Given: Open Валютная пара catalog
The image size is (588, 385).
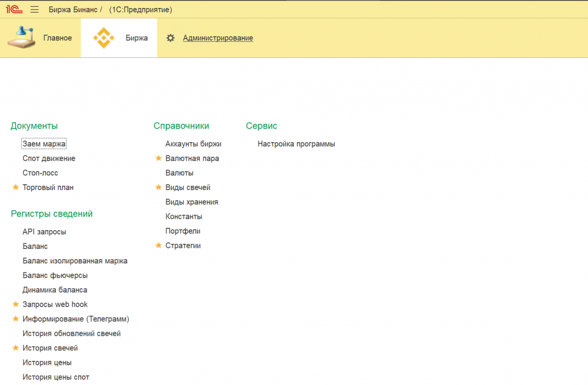Looking at the screenshot, I should (192, 158).
